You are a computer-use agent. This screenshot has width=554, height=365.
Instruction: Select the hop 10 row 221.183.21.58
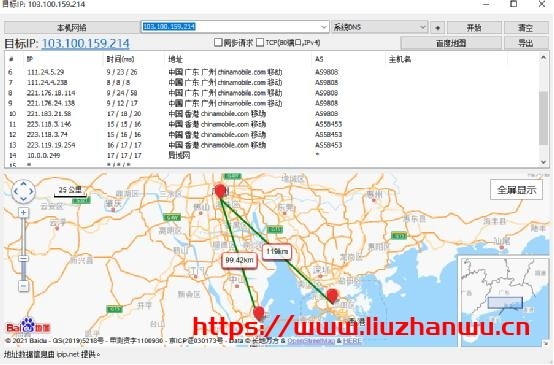(x=271, y=114)
